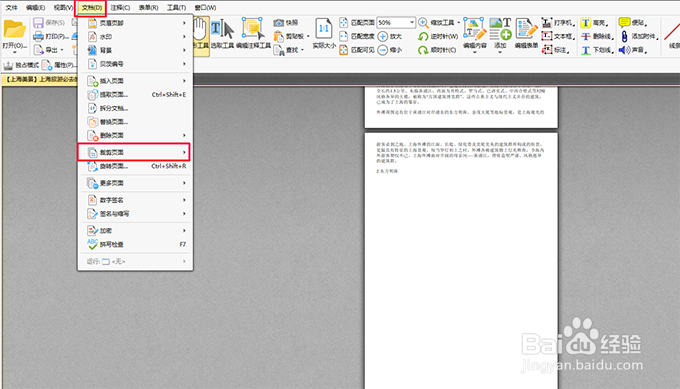
Task: Click the Clipboard (剪贴板) icon
Action: 278,36
